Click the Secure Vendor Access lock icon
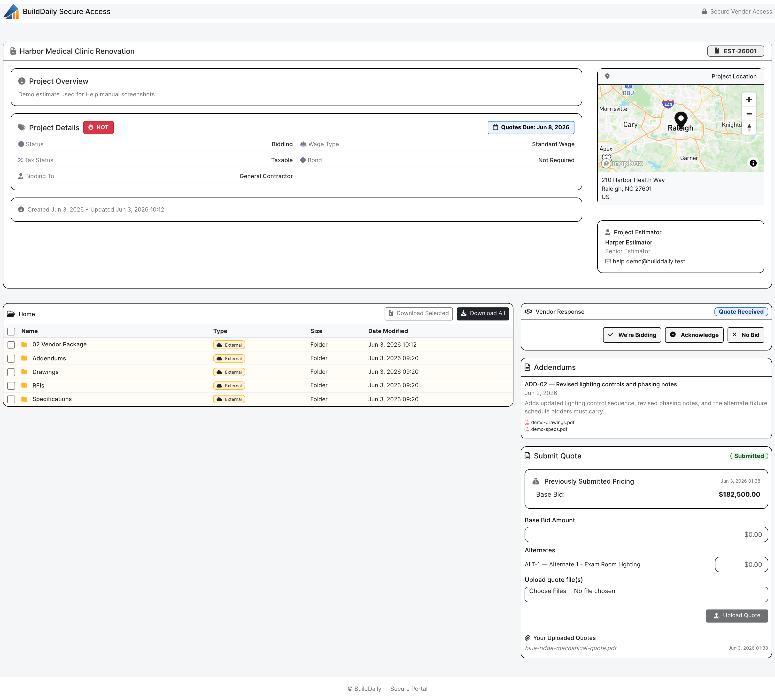The image size is (775, 700). click(704, 12)
